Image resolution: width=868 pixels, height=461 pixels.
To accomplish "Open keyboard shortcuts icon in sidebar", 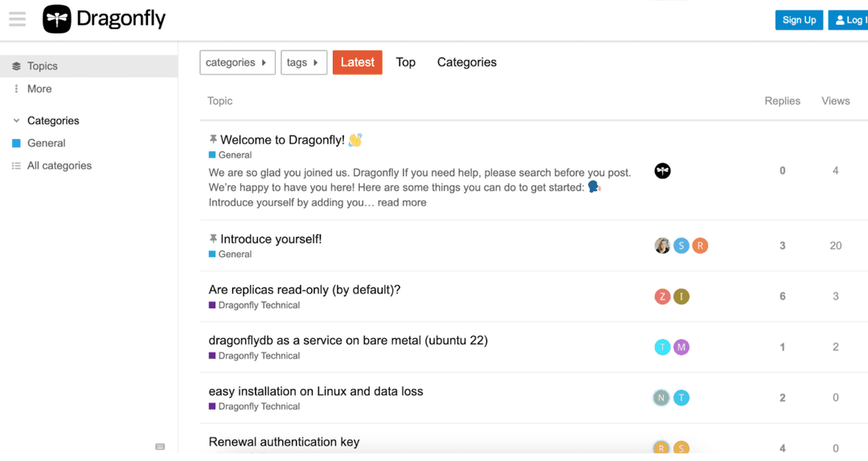I will tap(160, 447).
